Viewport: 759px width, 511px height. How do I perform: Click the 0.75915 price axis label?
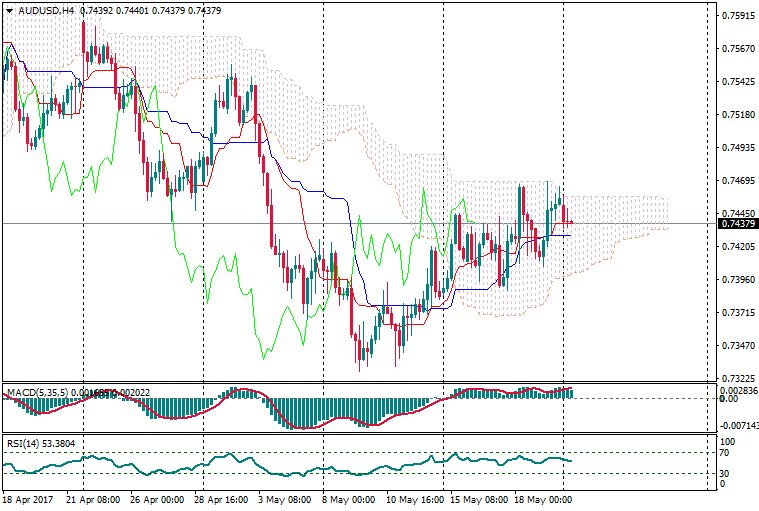(x=737, y=16)
